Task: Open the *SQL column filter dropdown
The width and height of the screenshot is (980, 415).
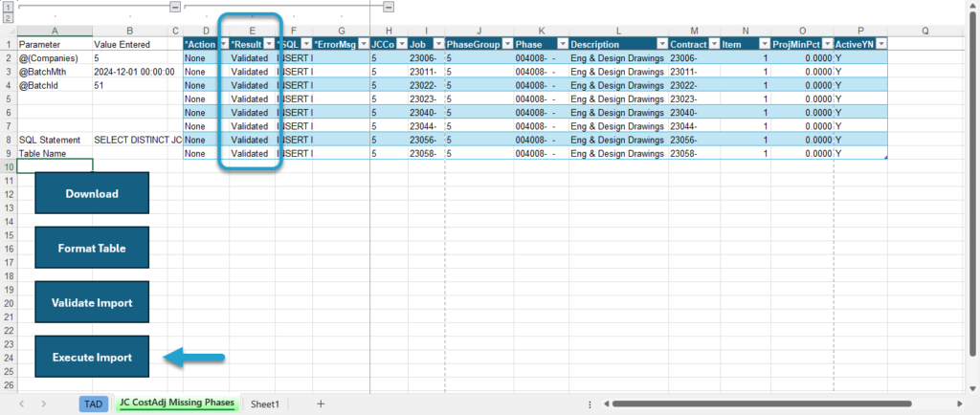Action: coord(306,44)
